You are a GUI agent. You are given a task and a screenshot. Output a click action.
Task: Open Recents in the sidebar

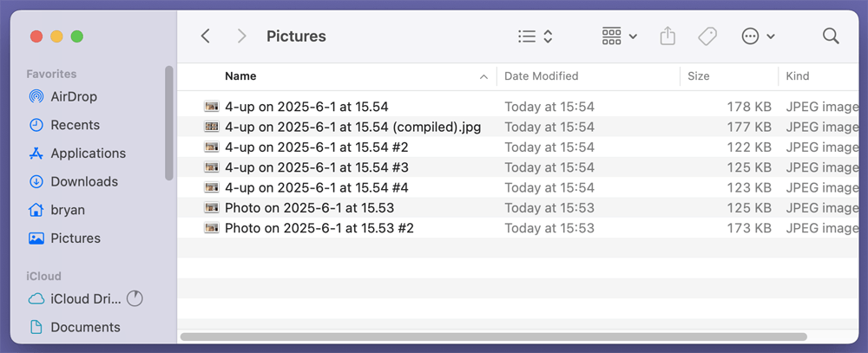click(75, 125)
